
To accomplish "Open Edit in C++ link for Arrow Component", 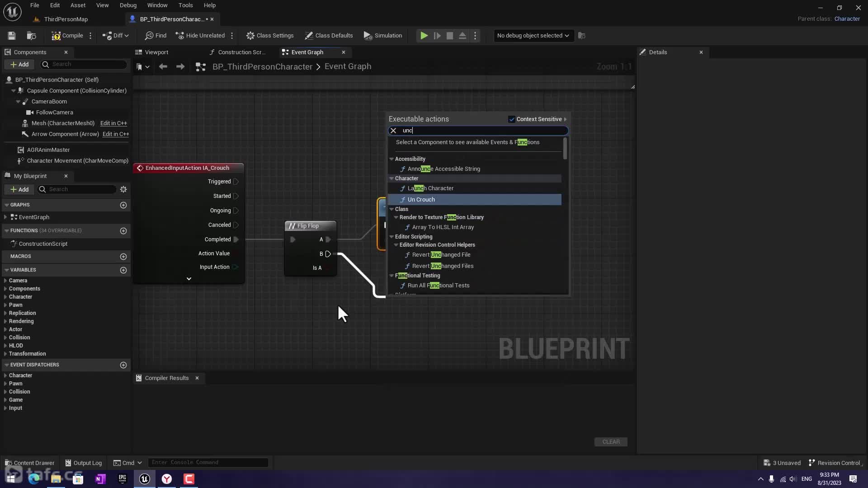I will click(x=116, y=134).
